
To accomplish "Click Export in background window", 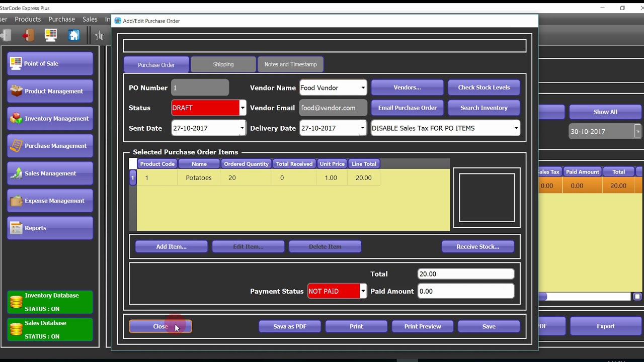I will (606, 326).
